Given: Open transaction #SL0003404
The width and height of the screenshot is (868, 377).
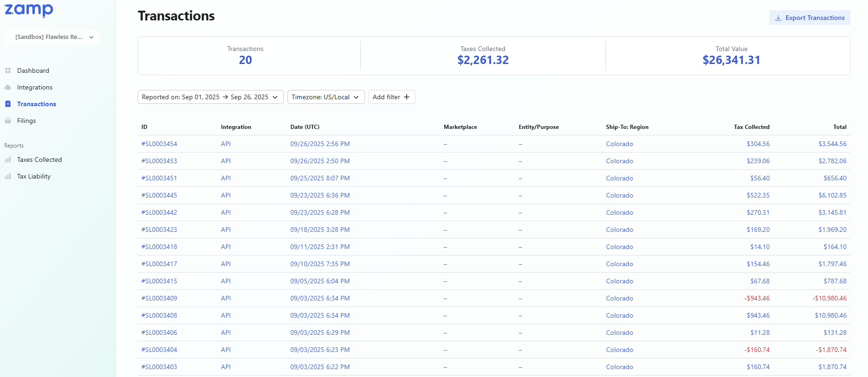Looking at the screenshot, I should 159,350.
